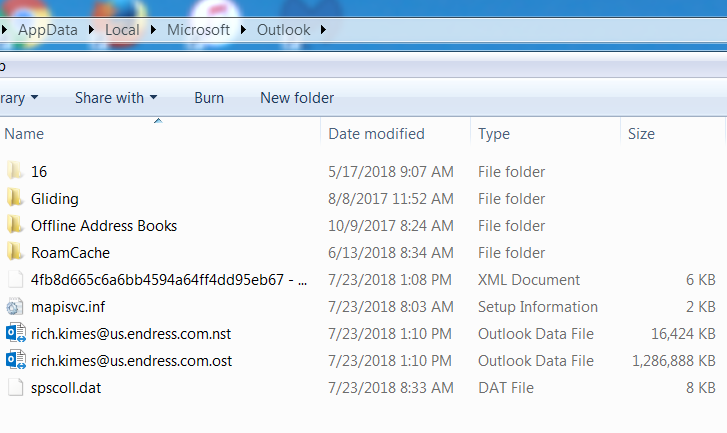The height and width of the screenshot is (433, 727).
Task: Expand the arrow after Outlook in address bar
Action: [323, 30]
